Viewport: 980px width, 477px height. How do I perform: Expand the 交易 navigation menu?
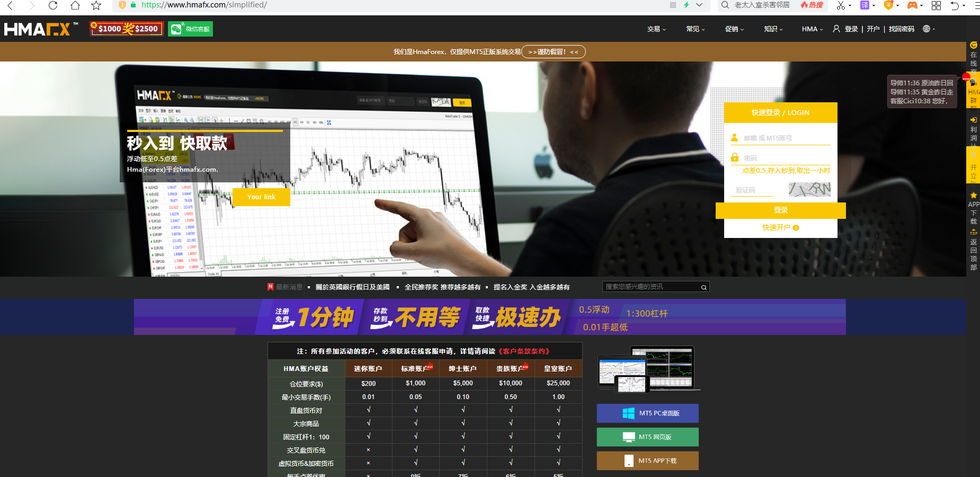[656, 29]
